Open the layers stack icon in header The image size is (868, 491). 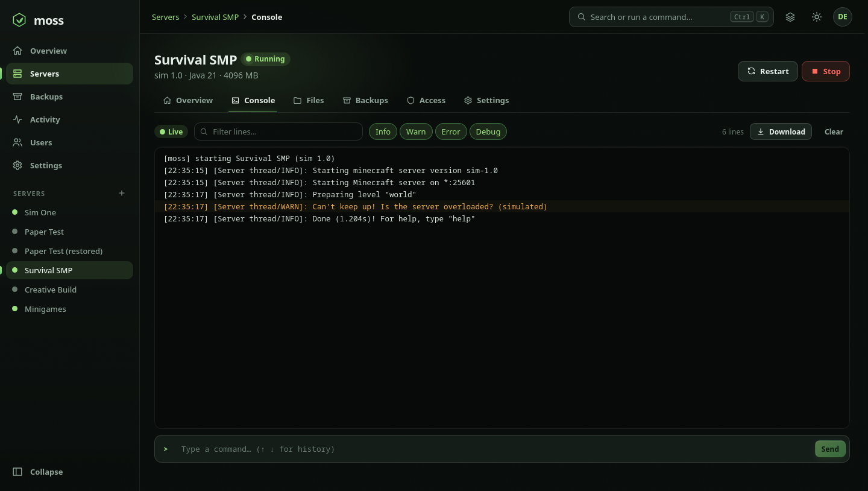(790, 17)
